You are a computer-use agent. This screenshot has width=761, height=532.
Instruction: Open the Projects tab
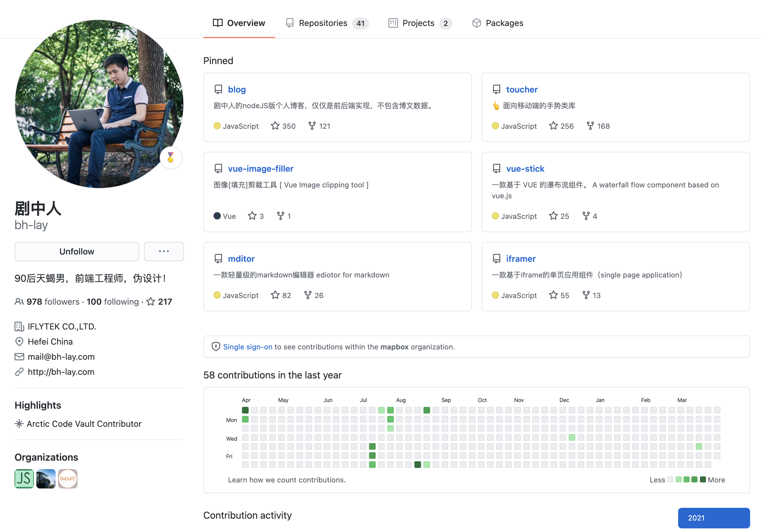(x=420, y=23)
